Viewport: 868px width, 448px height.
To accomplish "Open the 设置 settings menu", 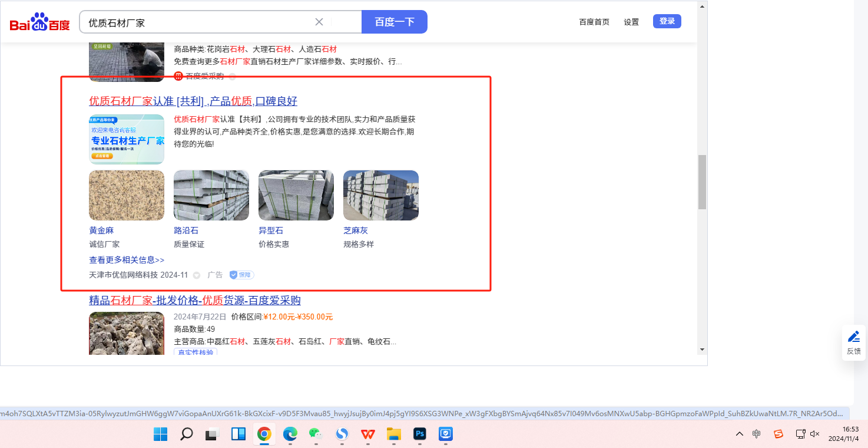I will click(631, 22).
